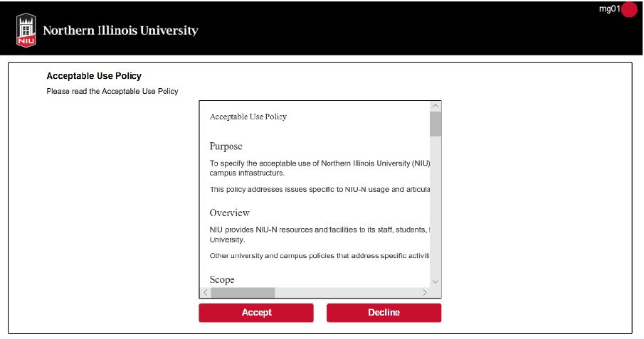
Task: Click the Purpose heading in the policy
Action: 226,146
